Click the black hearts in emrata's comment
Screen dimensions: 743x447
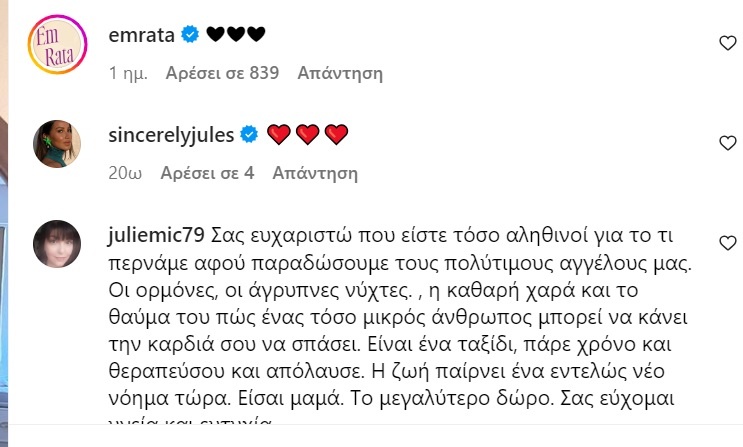pyautogui.click(x=236, y=35)
